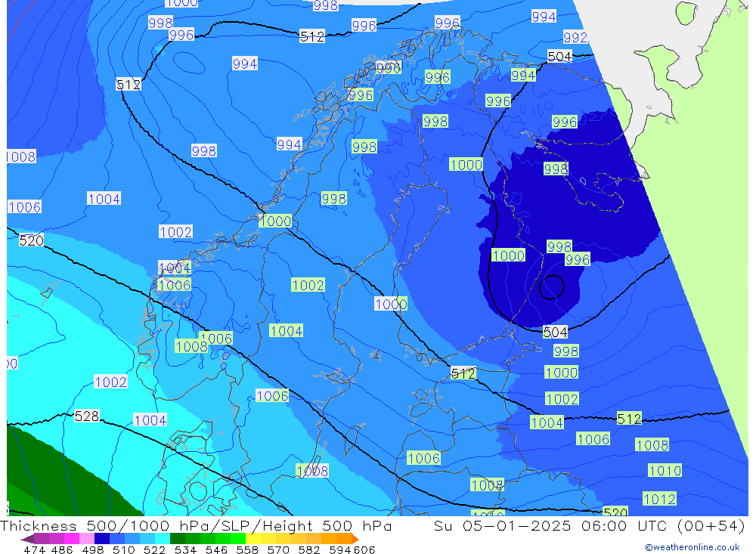
Task: Select the legend value 594
Action: (x=340, y=549)
